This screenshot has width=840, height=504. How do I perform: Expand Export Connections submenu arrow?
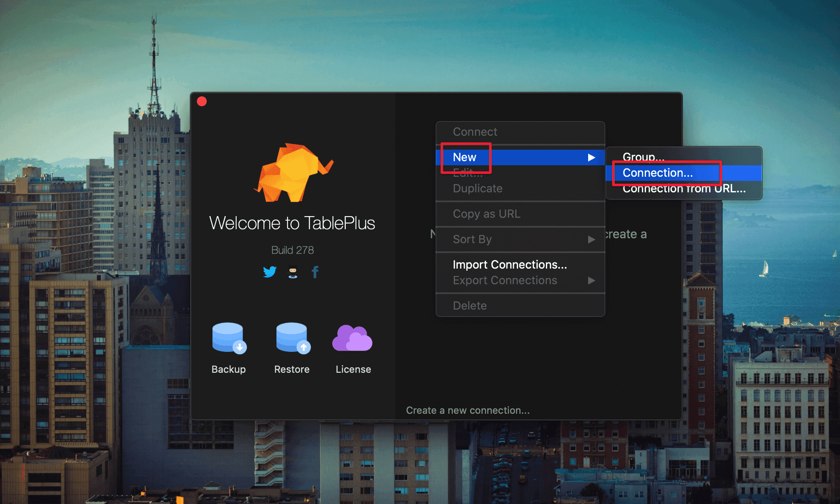click(591, 281)
